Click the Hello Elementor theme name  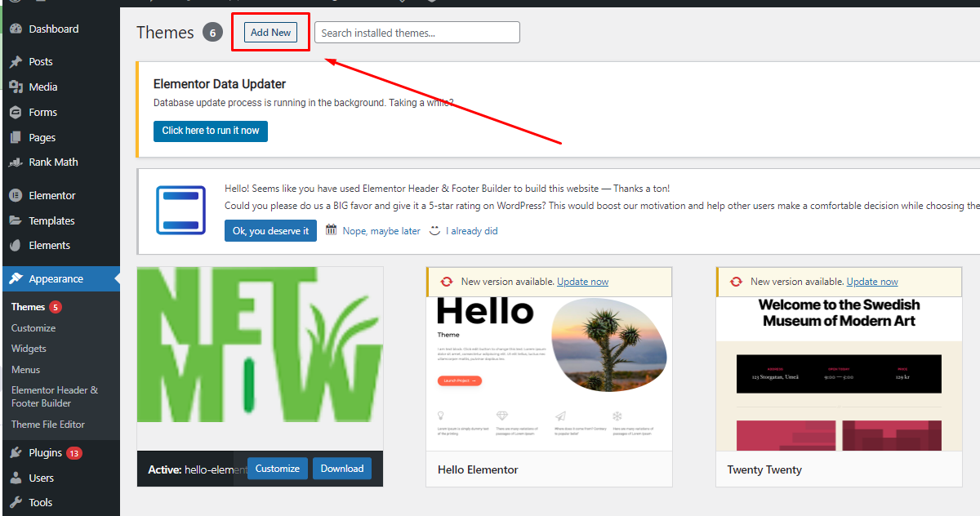pos(478,469)
